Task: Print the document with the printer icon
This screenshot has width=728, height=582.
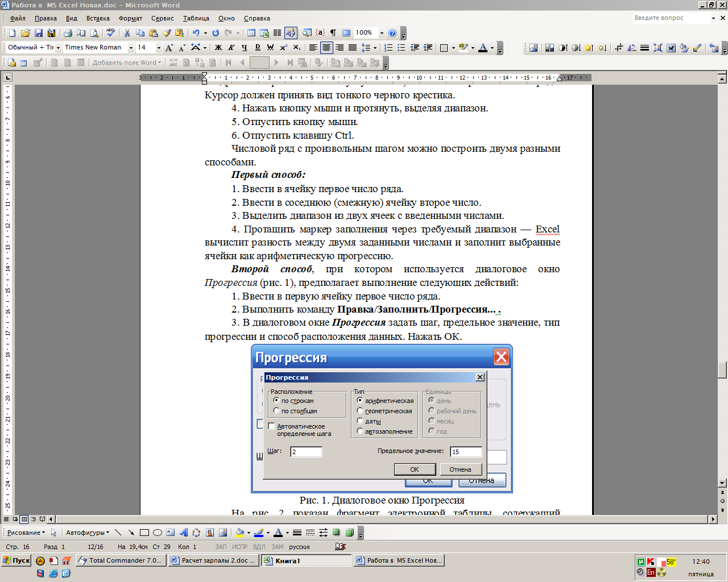Action: click(x=68, y=33)
